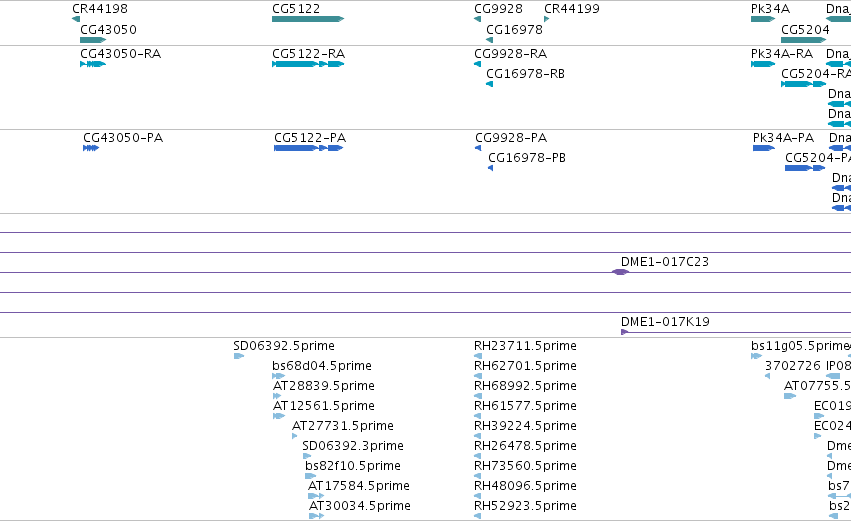Click the CG43050 gene arrow

coord(93,40)
